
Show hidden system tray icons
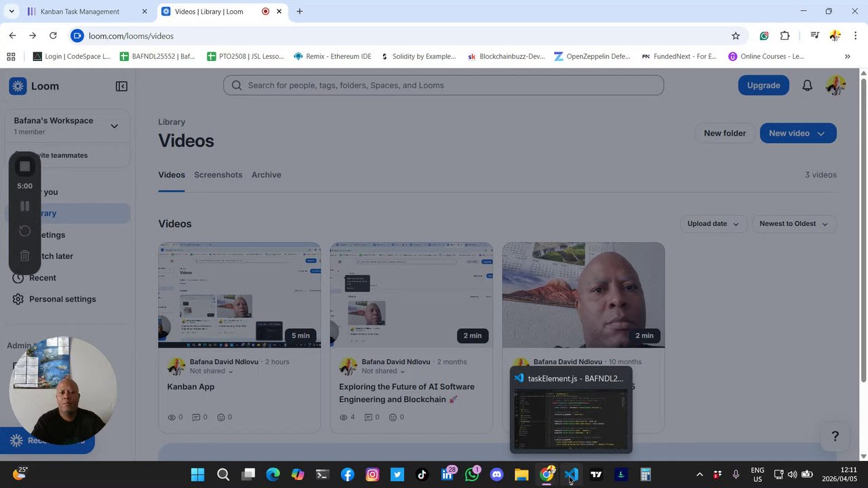point(700,474)
